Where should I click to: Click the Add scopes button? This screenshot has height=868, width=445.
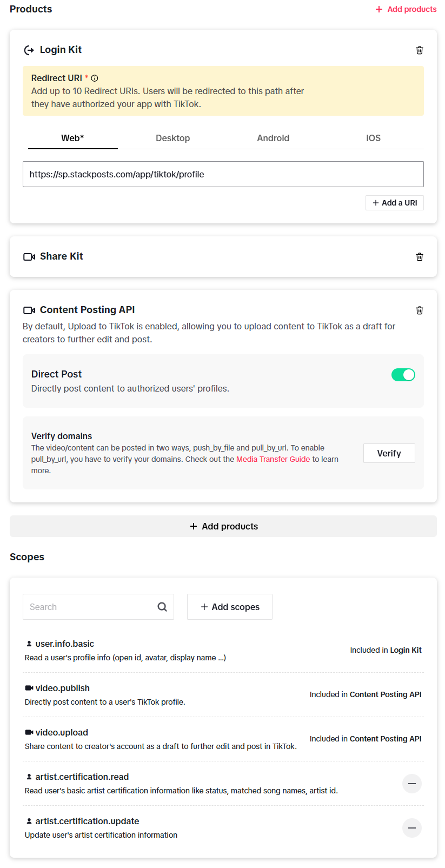click(230, 607)
